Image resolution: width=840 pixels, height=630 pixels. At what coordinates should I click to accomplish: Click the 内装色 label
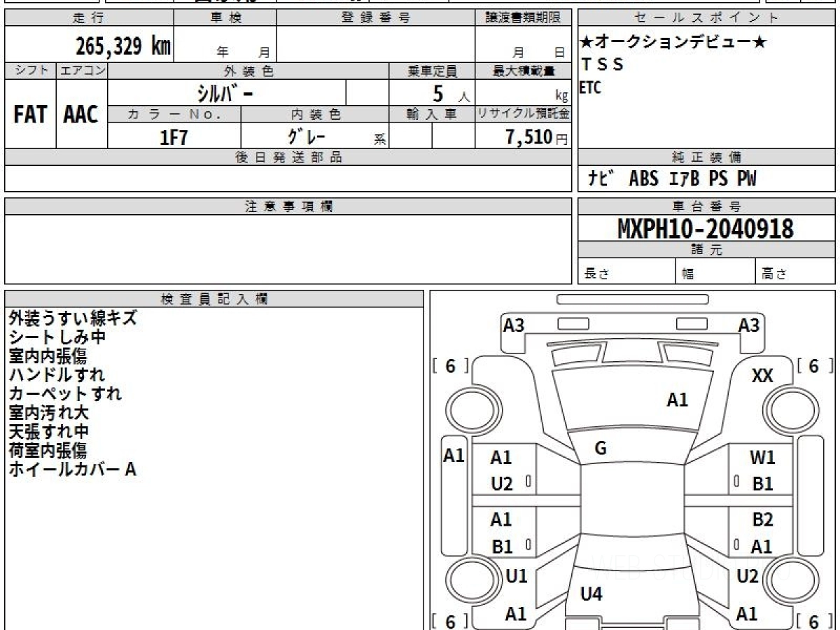(315, 113)
